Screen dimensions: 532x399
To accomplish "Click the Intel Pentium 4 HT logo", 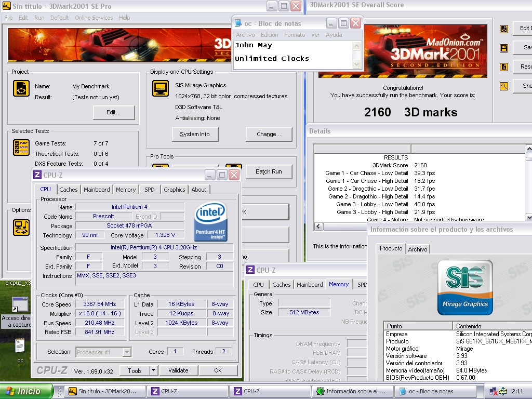I will pos(210,221).
